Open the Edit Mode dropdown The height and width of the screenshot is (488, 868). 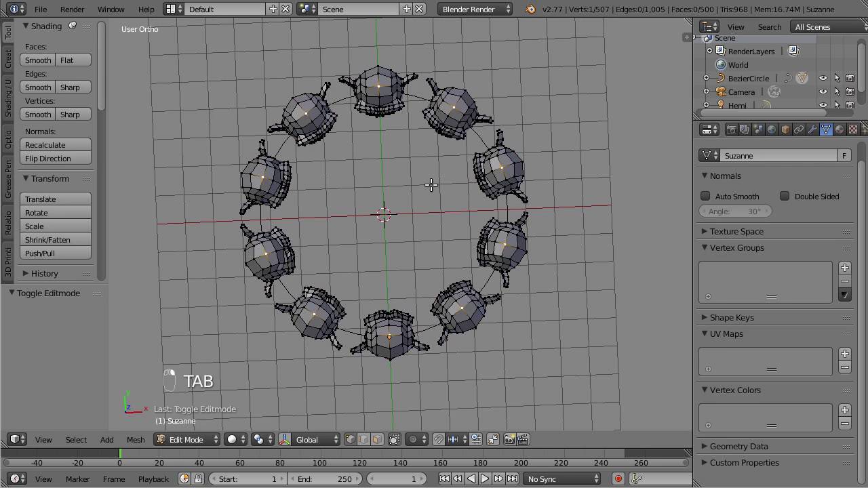tap(187, 439)
